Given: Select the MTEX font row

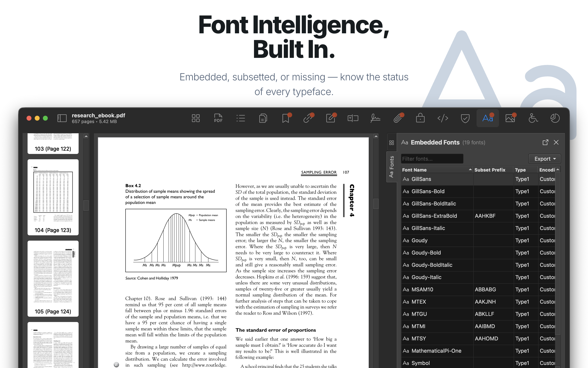Looking at the screenshot, I should point(478,302).
